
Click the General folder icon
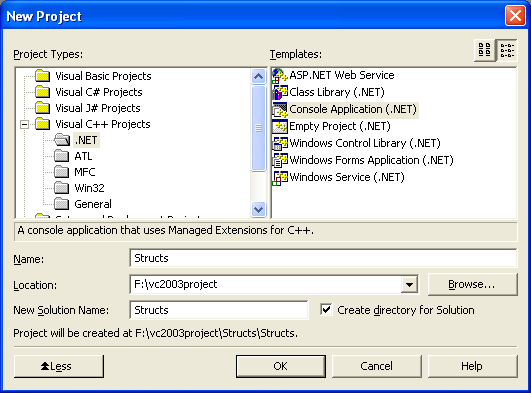click(x=62, y=204)
